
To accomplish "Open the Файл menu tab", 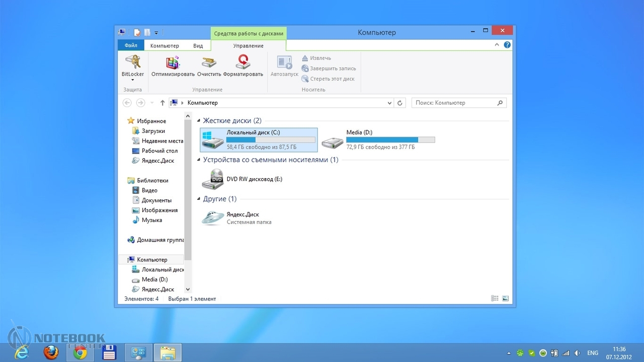I will pyautogui.click(x=131, y=46).
